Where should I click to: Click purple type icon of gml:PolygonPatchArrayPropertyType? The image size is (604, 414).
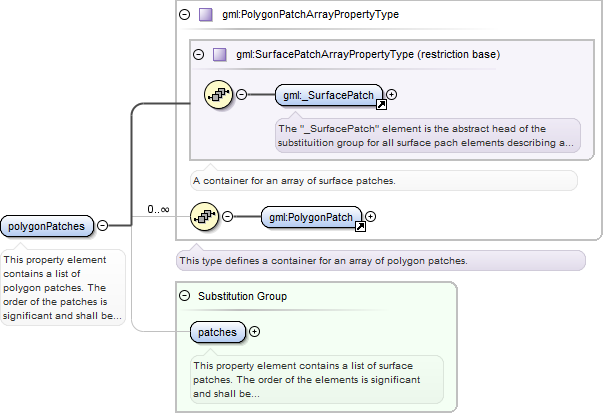(206, 15)
